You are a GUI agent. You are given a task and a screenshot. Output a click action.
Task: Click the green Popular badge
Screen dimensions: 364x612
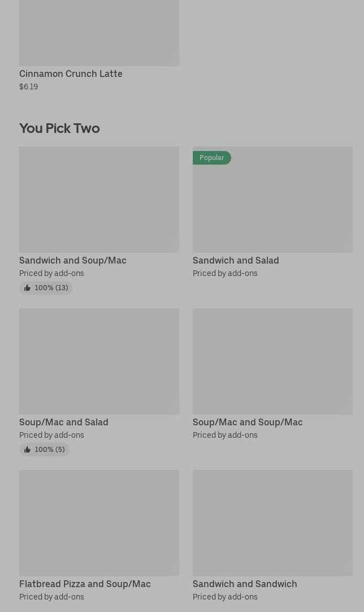coord(211,158)
